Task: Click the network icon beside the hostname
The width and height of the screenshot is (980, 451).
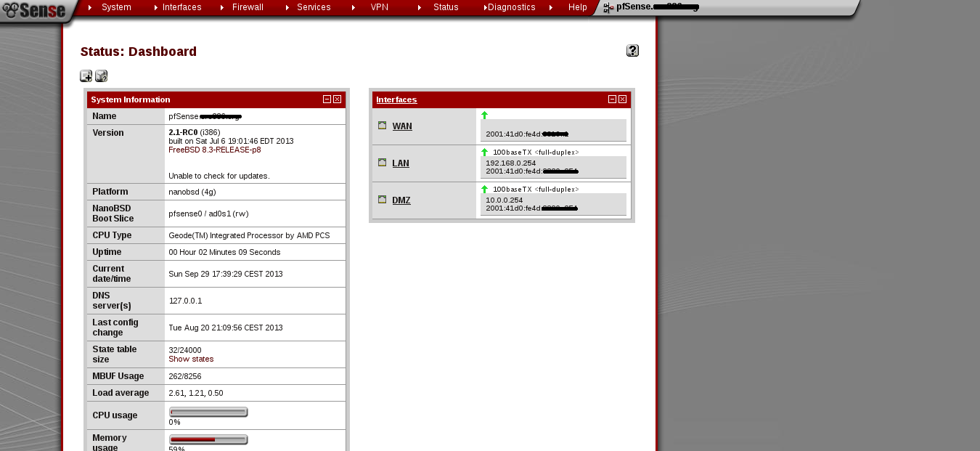Action: (x=608, y=7)
